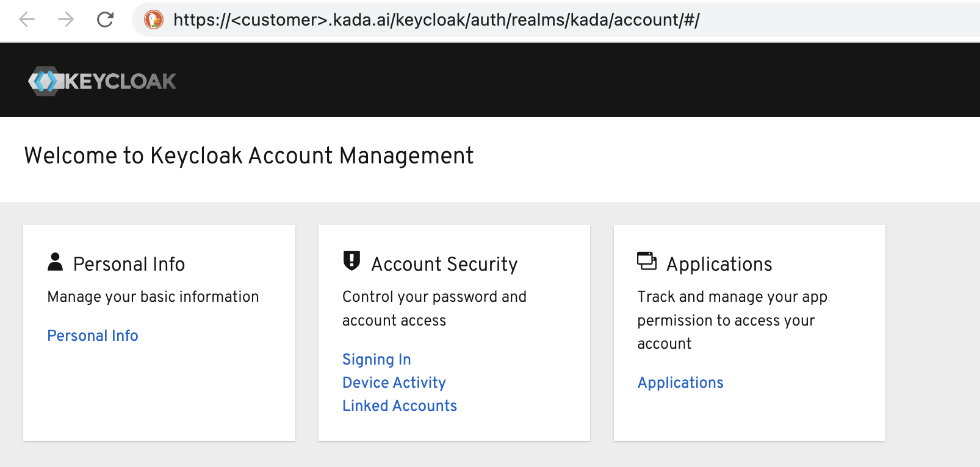Open the blue Applications link
Screen dimensions: 980x467
(680, 383)
